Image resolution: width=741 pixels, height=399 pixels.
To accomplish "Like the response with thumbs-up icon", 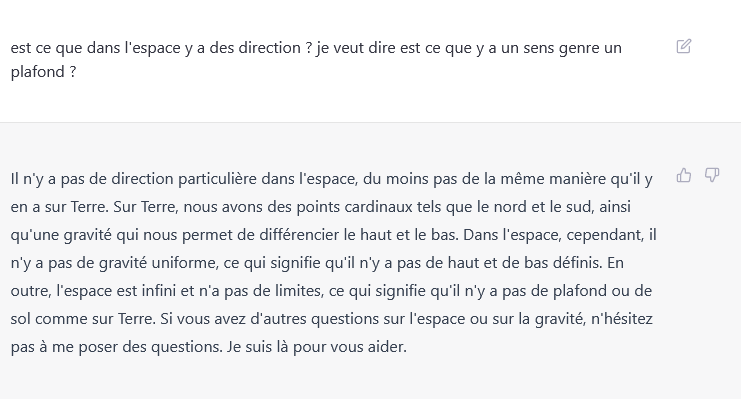I will coord(683,175).
